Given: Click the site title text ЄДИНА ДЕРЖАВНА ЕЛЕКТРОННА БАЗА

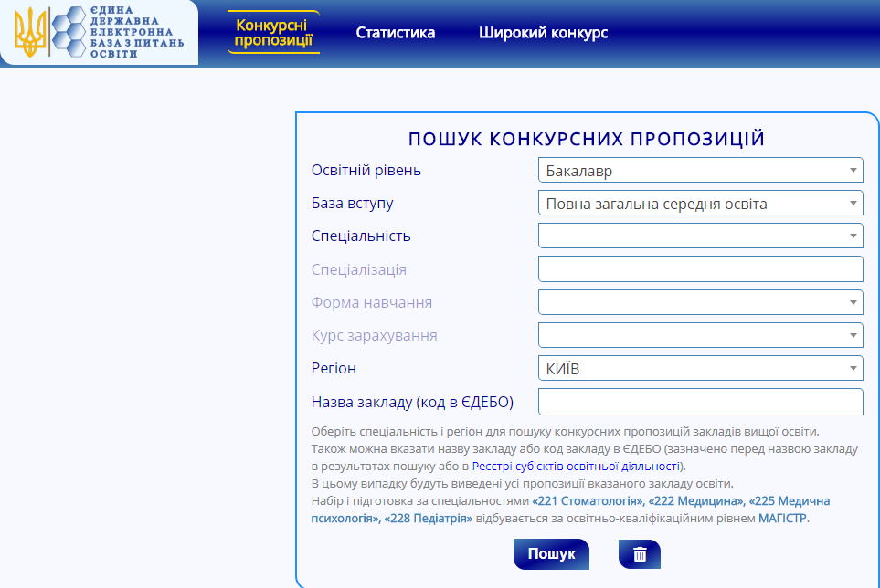Looking at the screenshot, I should (x=138, y=32).
